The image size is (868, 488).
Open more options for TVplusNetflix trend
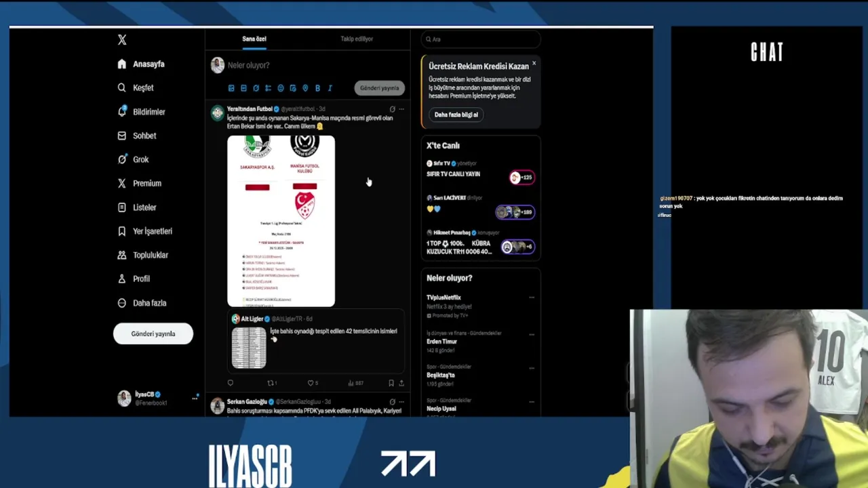pyautogui.click(x=532, y=298)
